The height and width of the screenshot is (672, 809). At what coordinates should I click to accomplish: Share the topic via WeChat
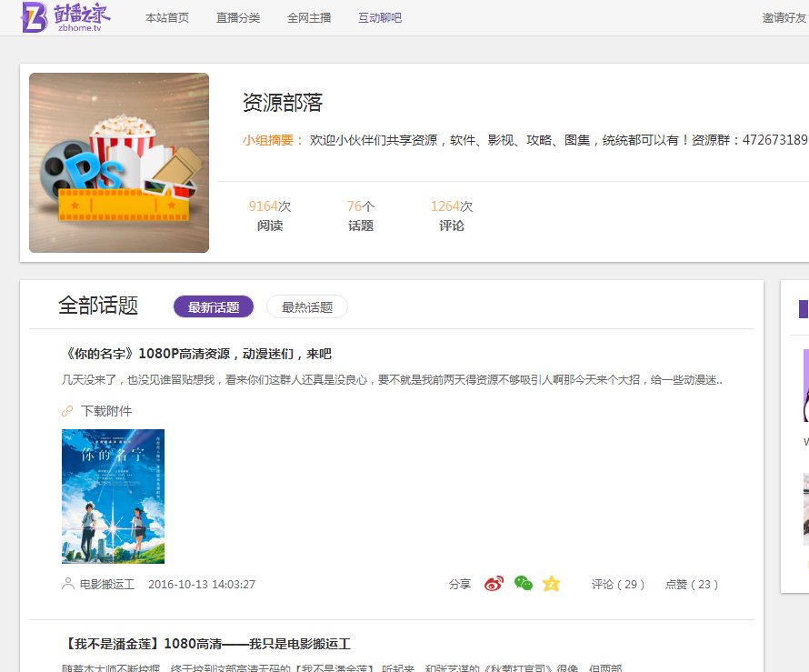pyautogui.click(x=522, y=584)
